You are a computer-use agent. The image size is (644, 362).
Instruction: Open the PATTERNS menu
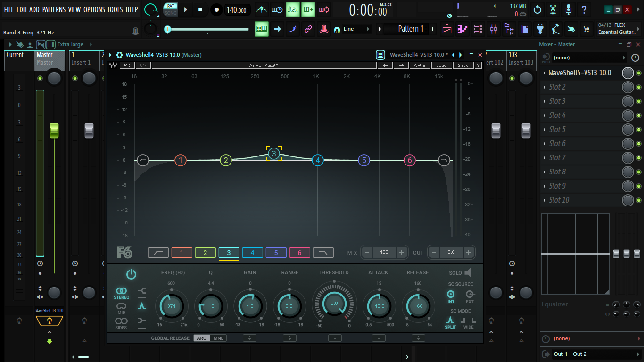point(54,9)
